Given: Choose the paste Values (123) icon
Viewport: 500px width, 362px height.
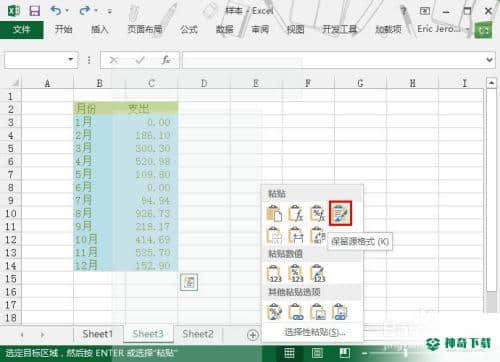Looking at the screenshot, I should click(x=274, y=274).
